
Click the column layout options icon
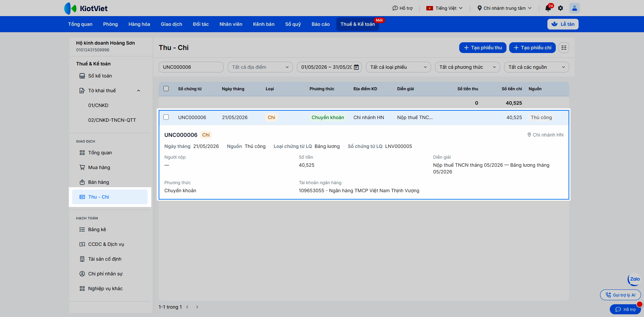pyautogui.click(x=564, y=48)
